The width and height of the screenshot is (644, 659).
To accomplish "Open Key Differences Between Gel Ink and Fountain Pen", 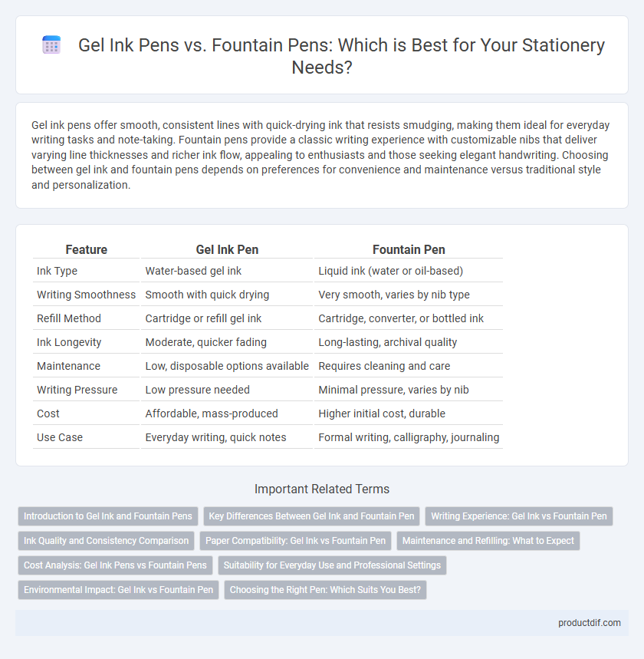I will (311, 516).
